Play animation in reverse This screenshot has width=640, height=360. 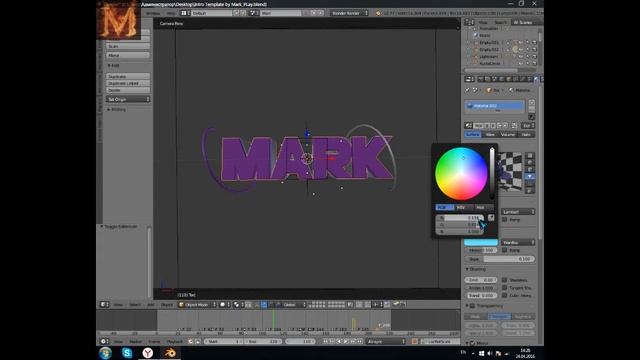tap(338, 341)
